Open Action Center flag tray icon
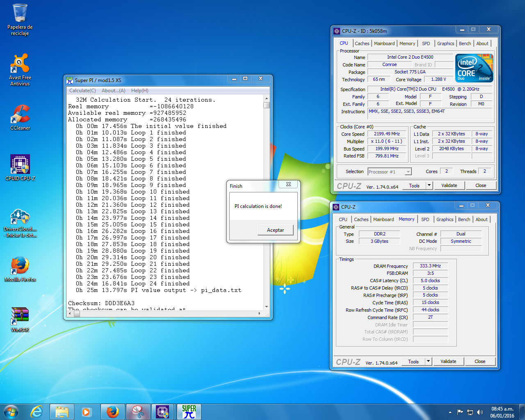Screen dimensions: 525x420 [460, 412]
